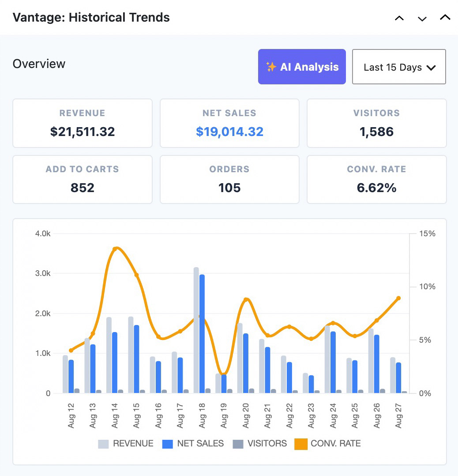This screenshot has height=476, width=458.
Task: Click the Aug 27 conversion rate point
Action: point(398,298)
